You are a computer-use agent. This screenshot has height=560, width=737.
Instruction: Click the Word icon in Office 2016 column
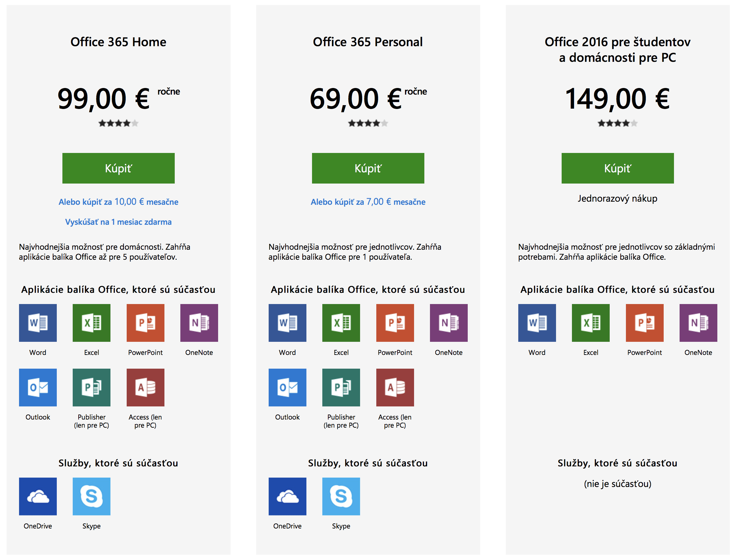pos(537,323)
